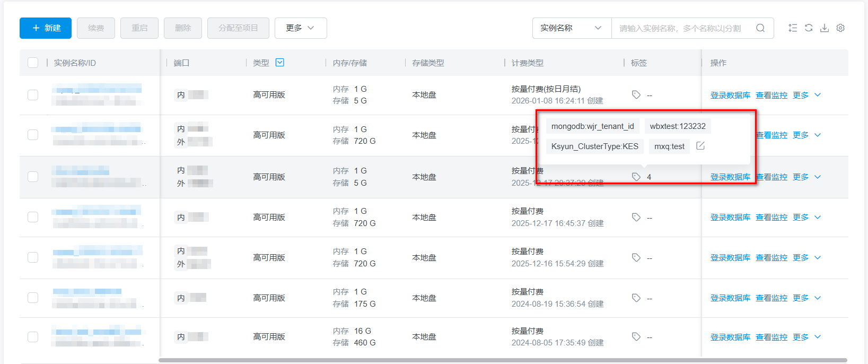Click the 删除 delete button
Image resolution: width=868 pixels, height=364 pixels.
183,28
